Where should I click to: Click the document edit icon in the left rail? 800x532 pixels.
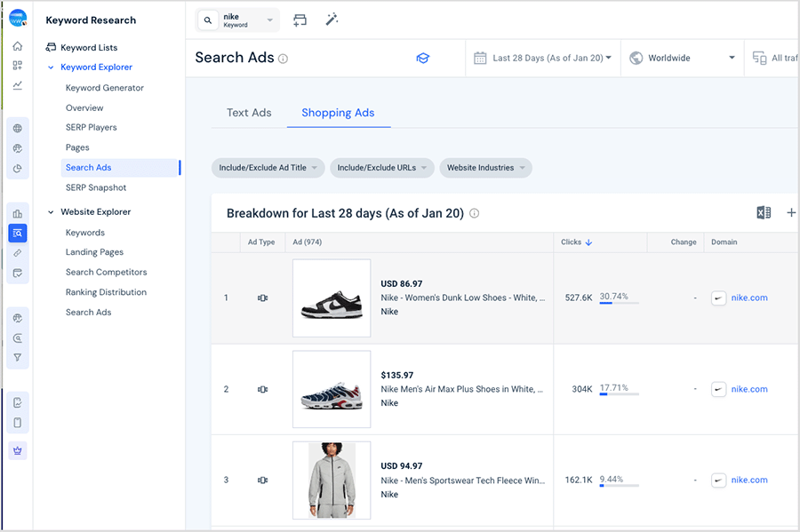18,402
